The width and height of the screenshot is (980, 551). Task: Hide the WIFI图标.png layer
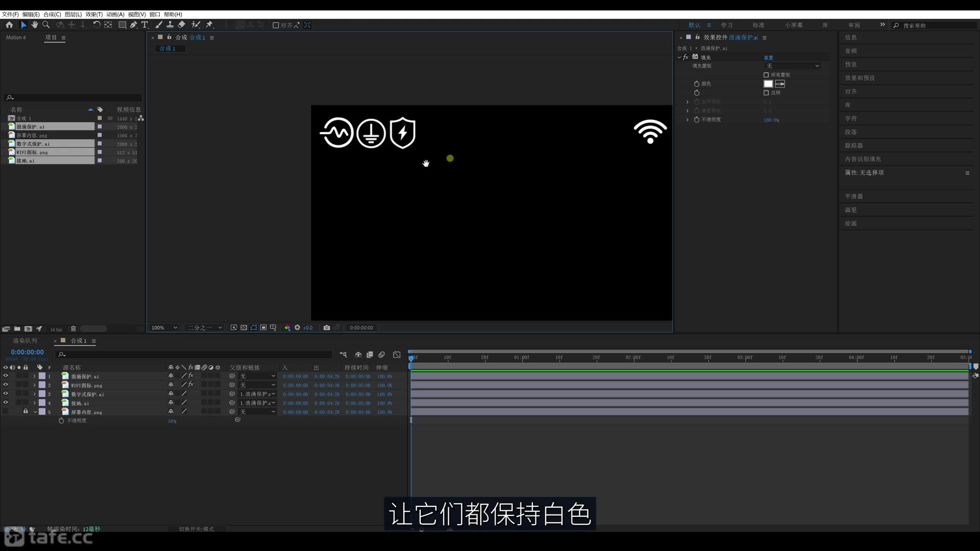pos(6,385)
